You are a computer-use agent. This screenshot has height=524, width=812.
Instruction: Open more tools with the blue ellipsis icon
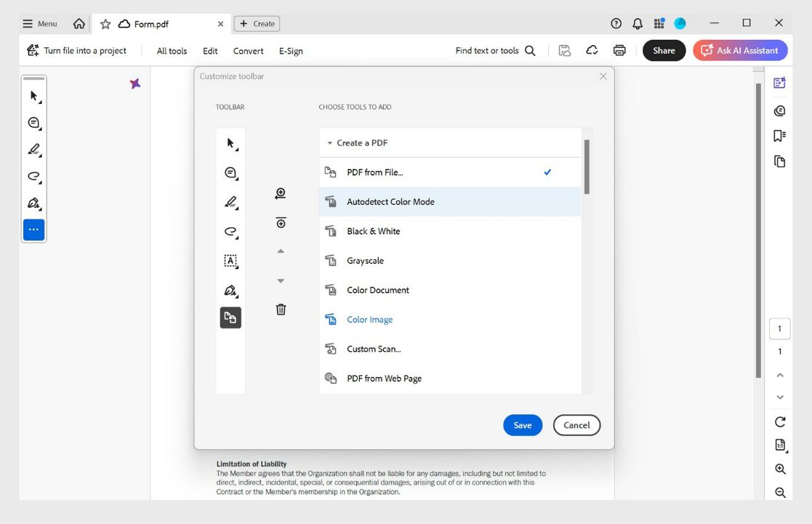(33, 230)
